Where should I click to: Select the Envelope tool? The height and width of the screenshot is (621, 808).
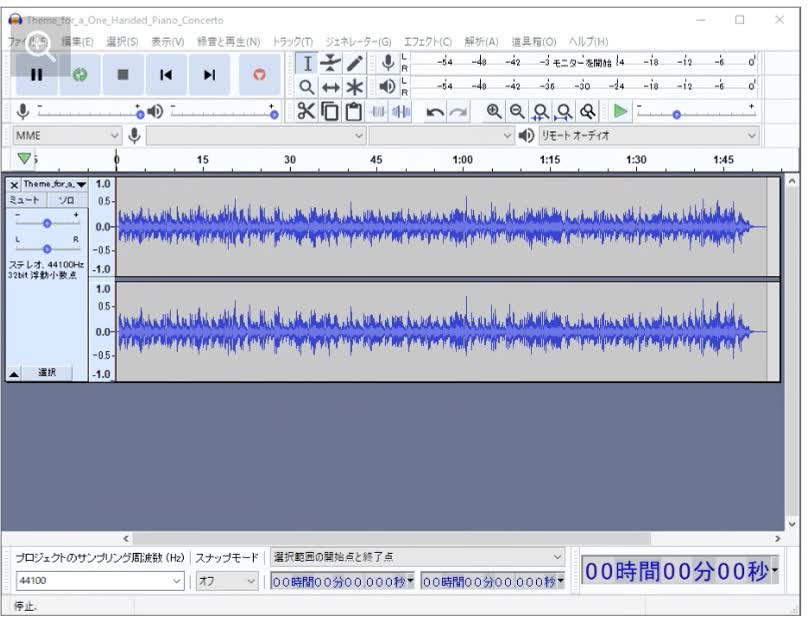click(330, 63)
